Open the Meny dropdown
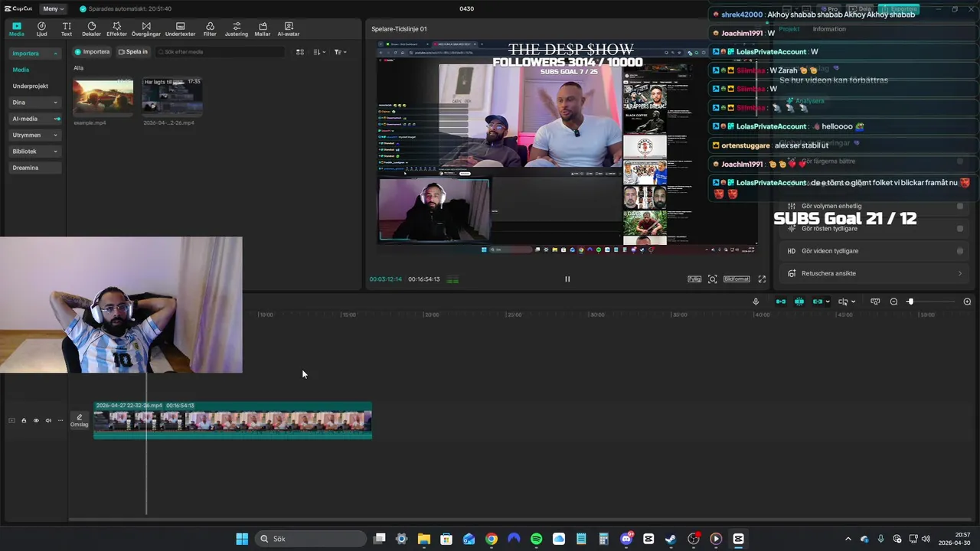980x551 pixels. (x=53, y=8)
